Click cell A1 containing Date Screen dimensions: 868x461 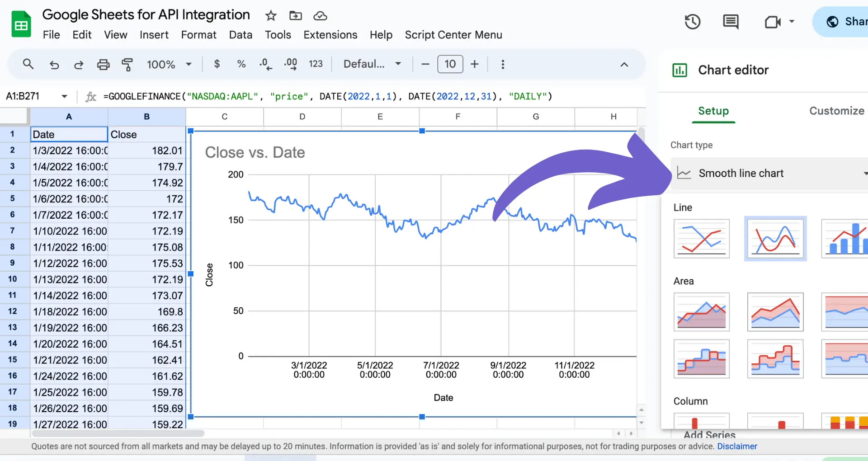pos(69,134)
